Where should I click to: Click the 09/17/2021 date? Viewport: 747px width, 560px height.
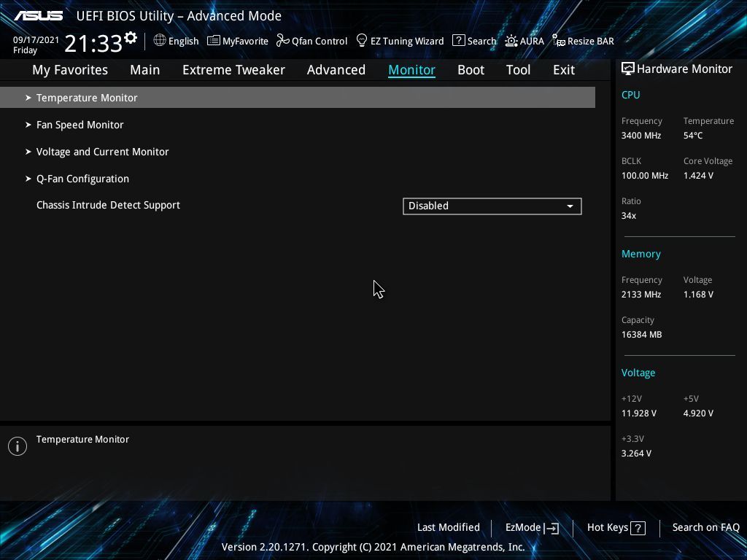(x=36, y=40)
